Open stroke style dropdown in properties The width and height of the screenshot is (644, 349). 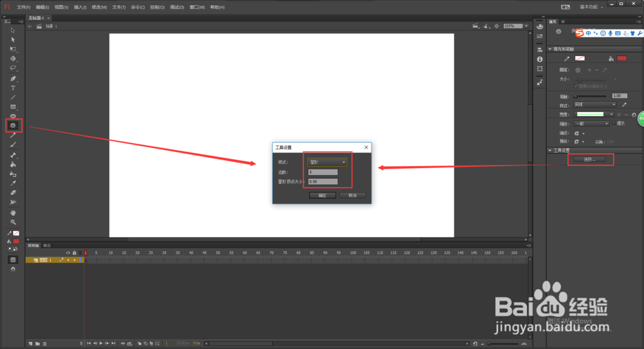point(594,105)
